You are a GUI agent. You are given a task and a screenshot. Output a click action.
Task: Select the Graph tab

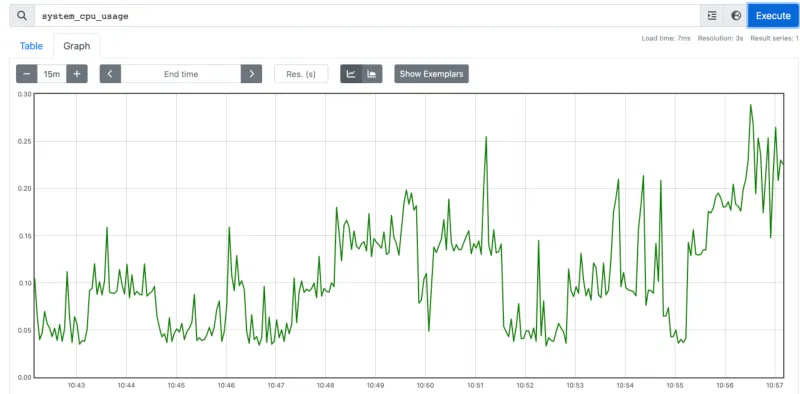click(77, 46)
